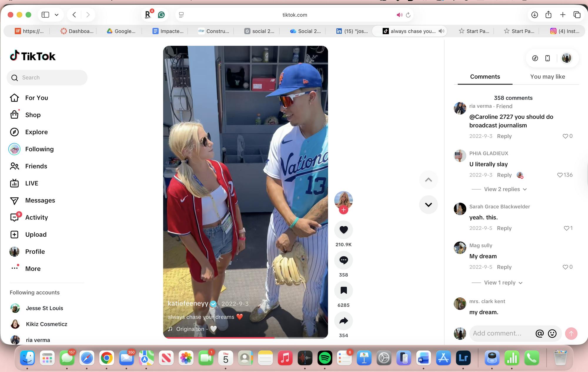Open the emoji picker in comment box
The width and height of the screenshot is (588, 372).
click(552, 334)
